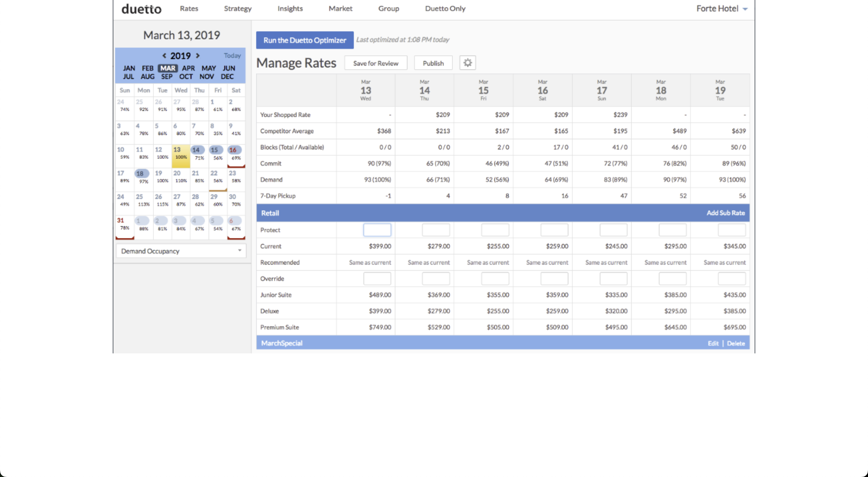Click Add Sub Rate link
The width and height of the screenshot is (868, 477).
click(725, 213)
